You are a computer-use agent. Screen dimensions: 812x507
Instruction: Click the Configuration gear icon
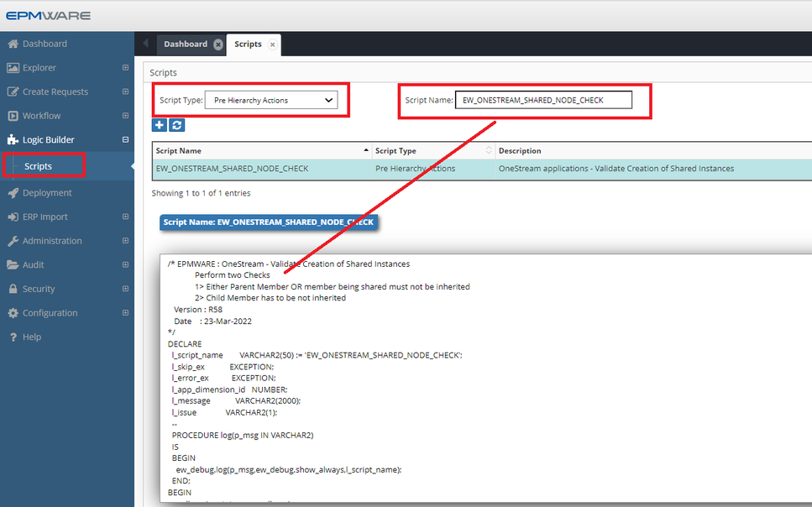point(13,312)
